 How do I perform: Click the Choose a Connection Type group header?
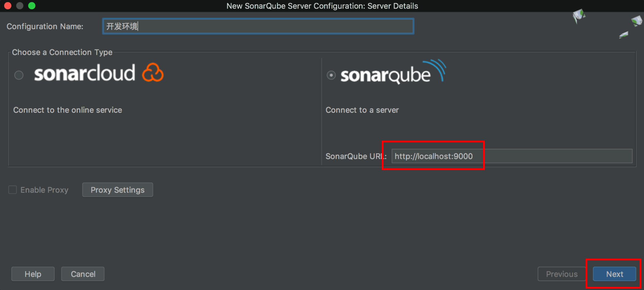[x=62, y=52]
